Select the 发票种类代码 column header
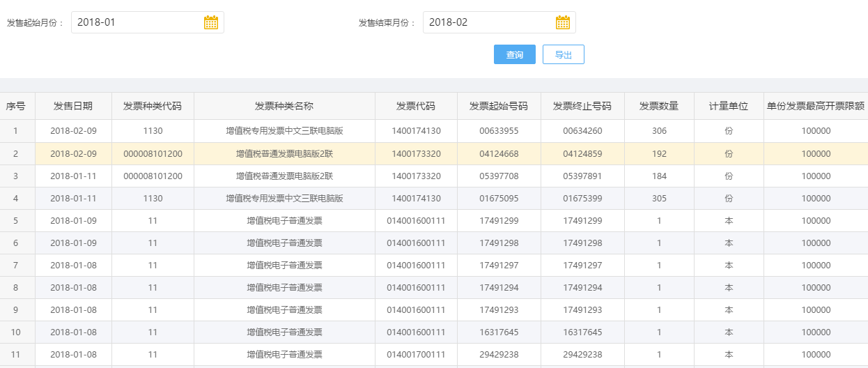The width and height of the screenshot is (868, 368). 153,106
